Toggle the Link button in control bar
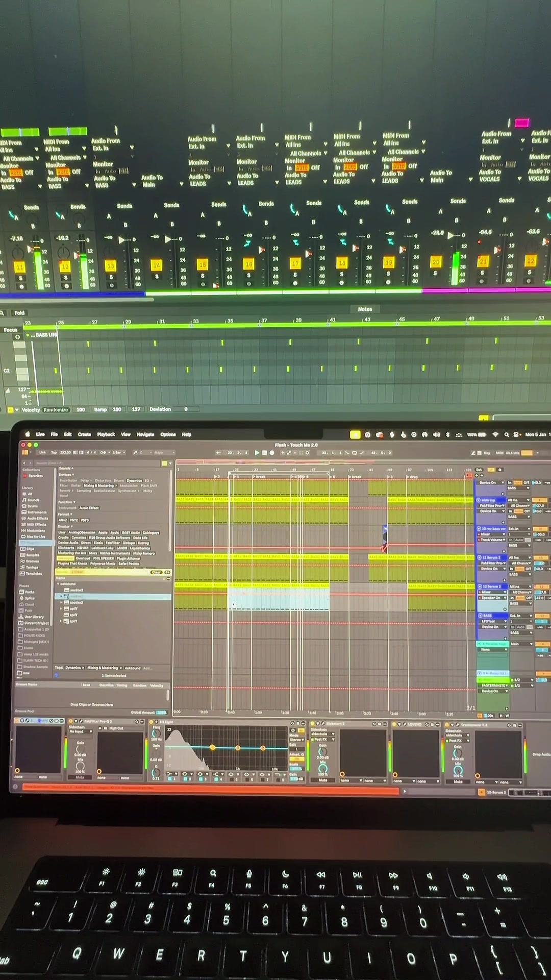Viewport: 551px width, 980px height. click(42, 453)
